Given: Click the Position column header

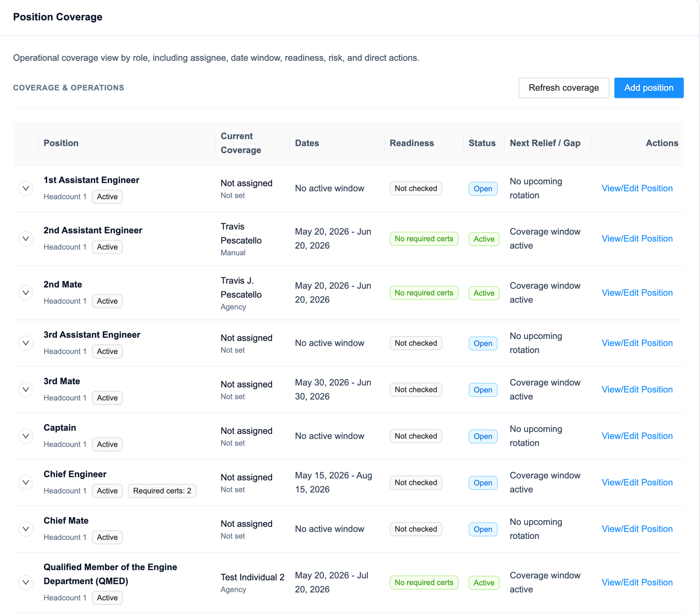Looking at the screenshot, I should [61, 143].
